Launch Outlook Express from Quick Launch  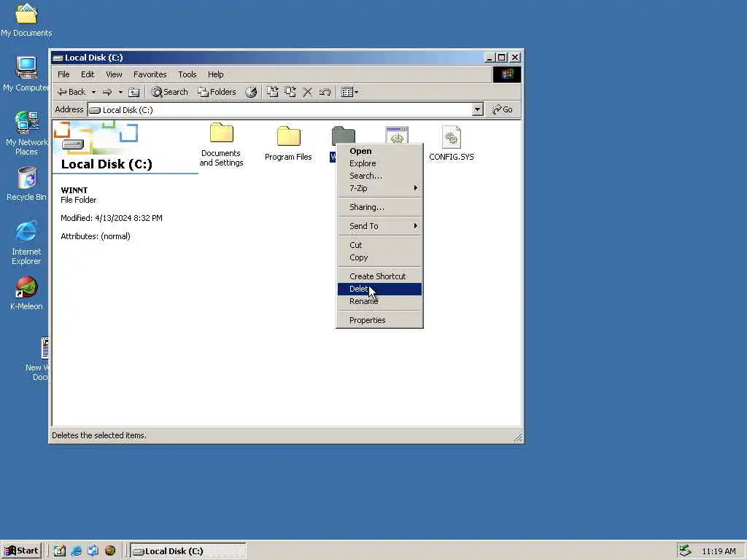click(x=93, y=551)
